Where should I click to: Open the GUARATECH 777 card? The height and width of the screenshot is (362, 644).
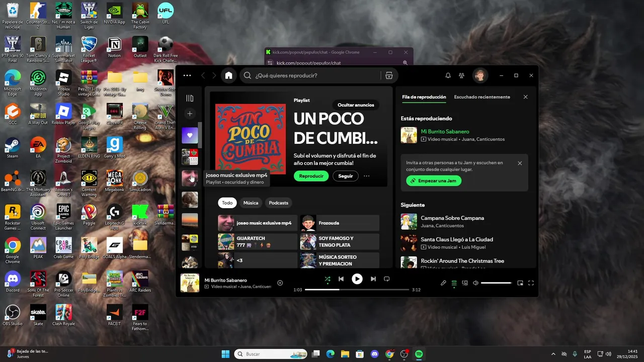258,242
